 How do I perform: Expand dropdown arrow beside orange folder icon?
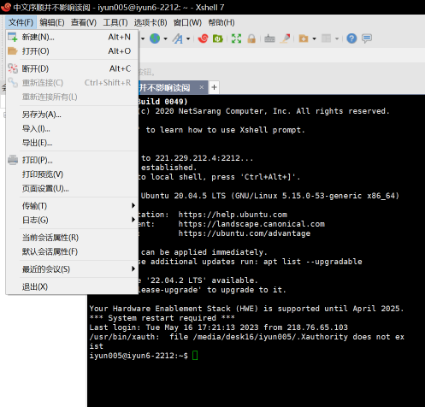point(314,39)
